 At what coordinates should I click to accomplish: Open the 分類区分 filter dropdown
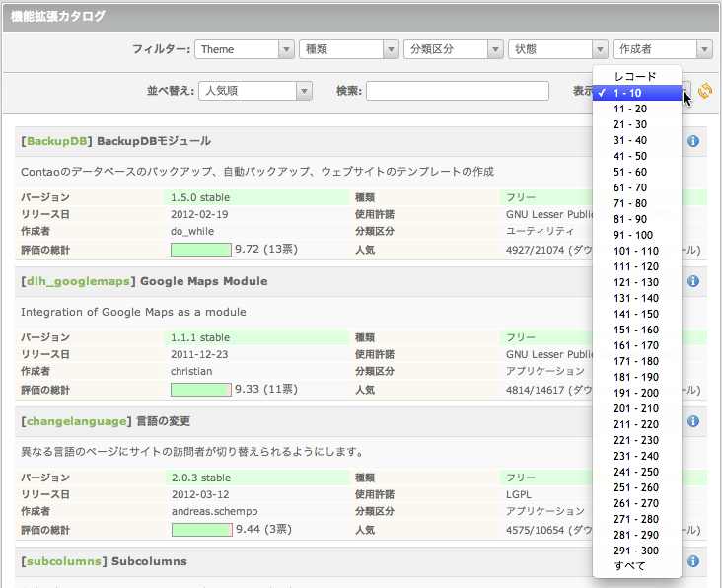pos(454,49)
